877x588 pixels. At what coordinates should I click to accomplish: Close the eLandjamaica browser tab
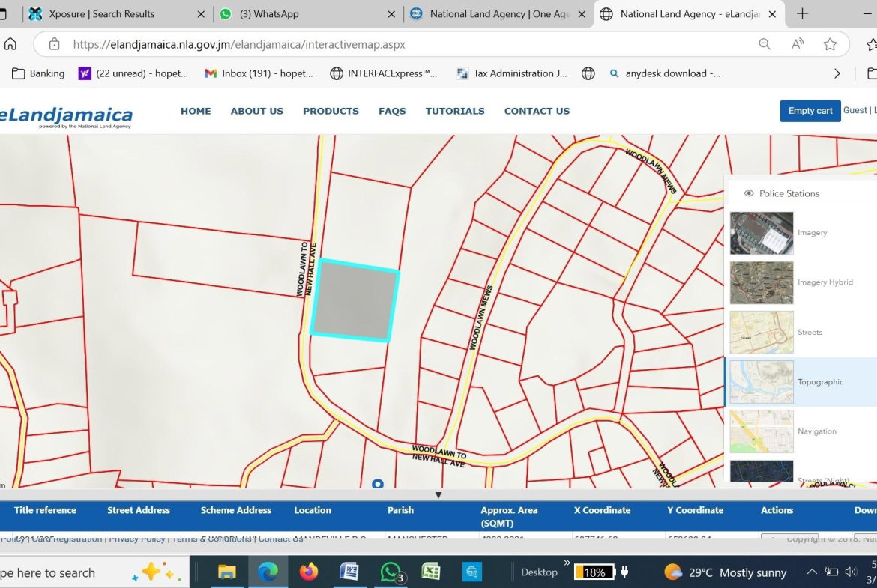point(772,14)
